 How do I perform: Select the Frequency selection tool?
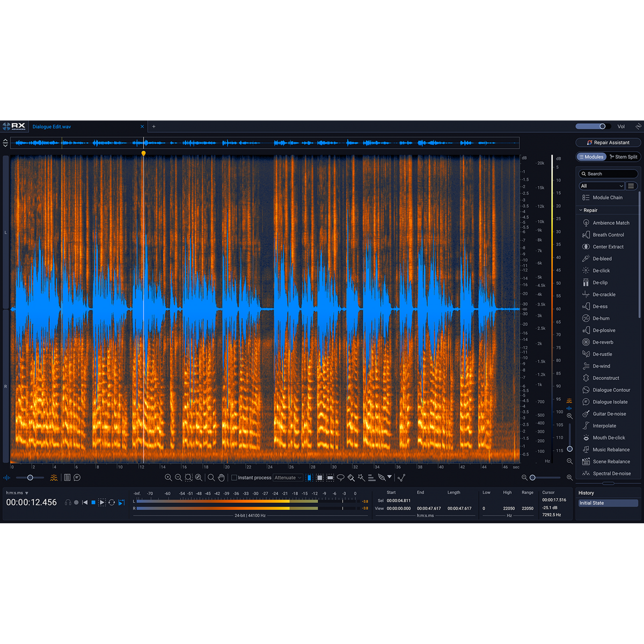coord(330,478)
